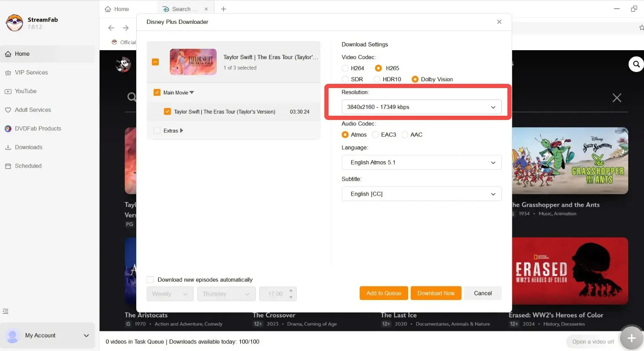
Task: Click the Adult Services heart icon
Action: (x=8, y=110)
